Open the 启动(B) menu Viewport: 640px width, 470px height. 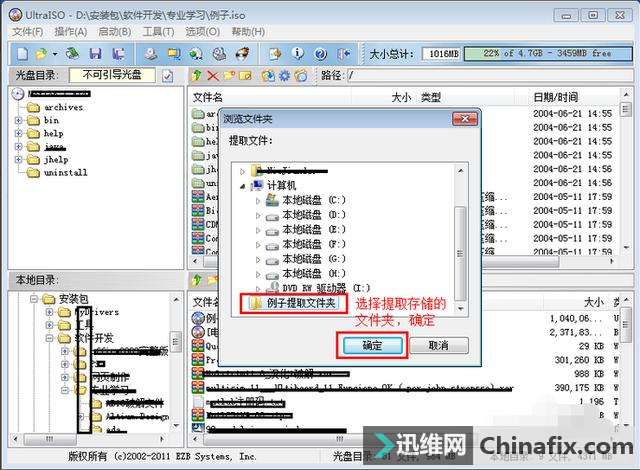coord(115,32)
